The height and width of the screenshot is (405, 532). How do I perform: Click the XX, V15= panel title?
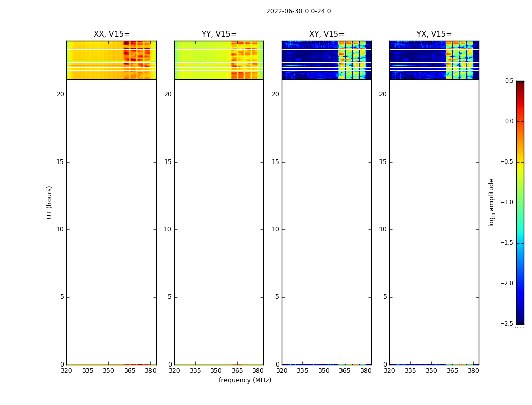pos(111,34)
